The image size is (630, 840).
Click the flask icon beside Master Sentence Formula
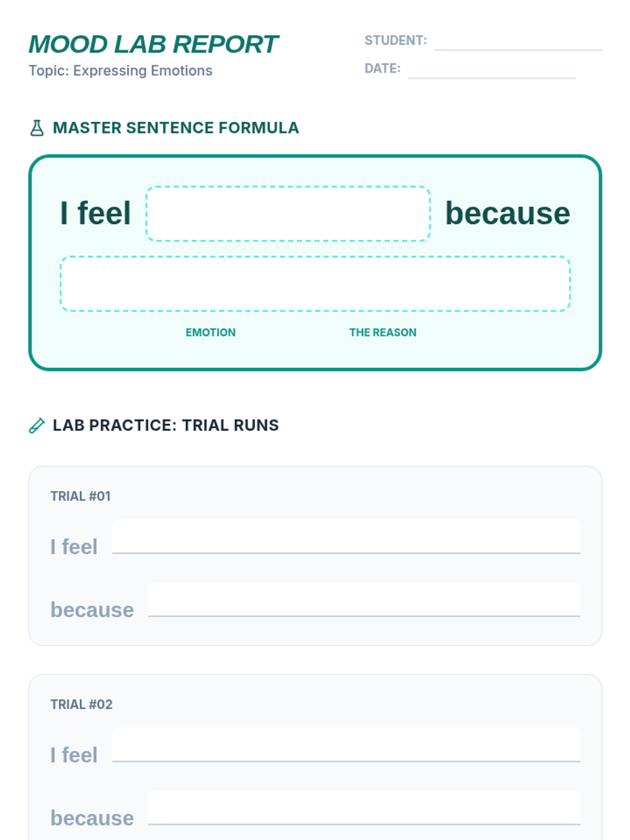pos(37,128)
